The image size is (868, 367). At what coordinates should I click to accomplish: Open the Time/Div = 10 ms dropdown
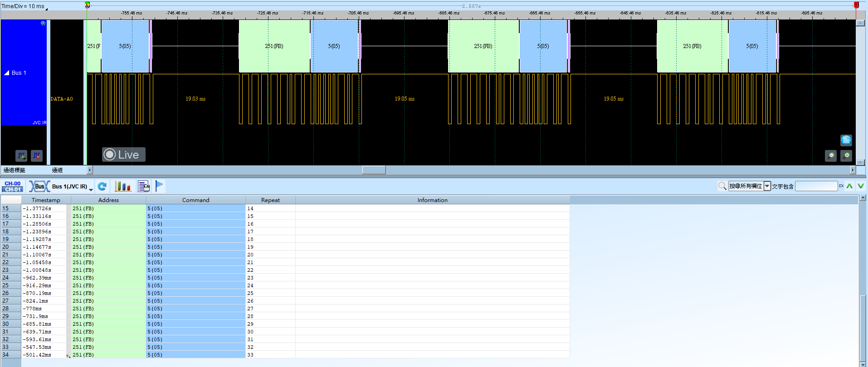24,6
